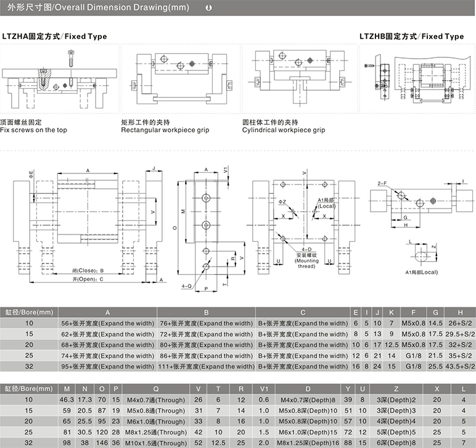Click the '4-D' mounting thread callout
Image resolution: width=476 pixels, height=448 pixels.
(306, 249)
